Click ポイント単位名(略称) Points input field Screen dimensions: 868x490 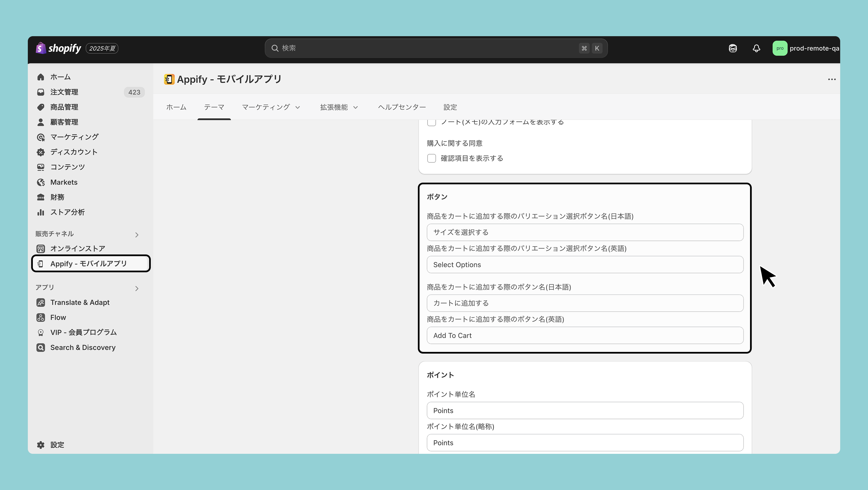[x=585, y=443]
